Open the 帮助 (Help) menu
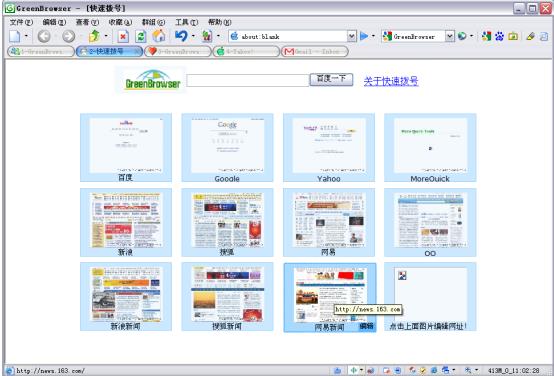This screenshot has width=554, height=376. click(x=219, y=22)
